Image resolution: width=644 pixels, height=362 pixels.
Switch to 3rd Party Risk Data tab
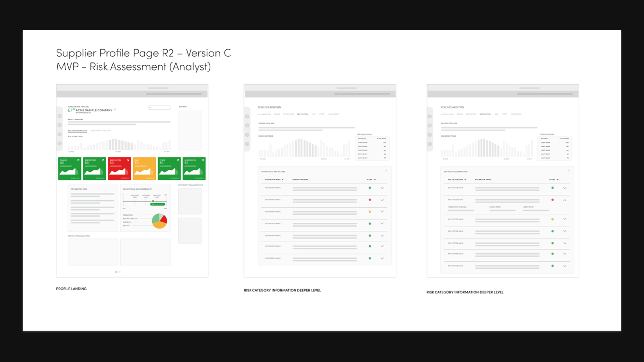[101, 131]
